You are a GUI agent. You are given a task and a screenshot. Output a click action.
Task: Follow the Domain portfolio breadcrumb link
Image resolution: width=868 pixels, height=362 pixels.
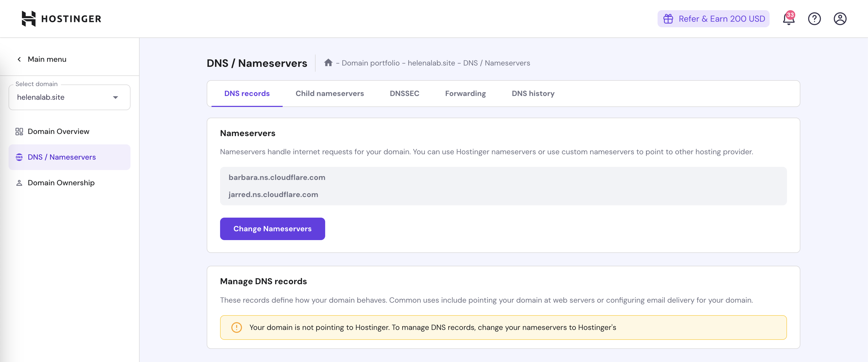coord(370,63)
